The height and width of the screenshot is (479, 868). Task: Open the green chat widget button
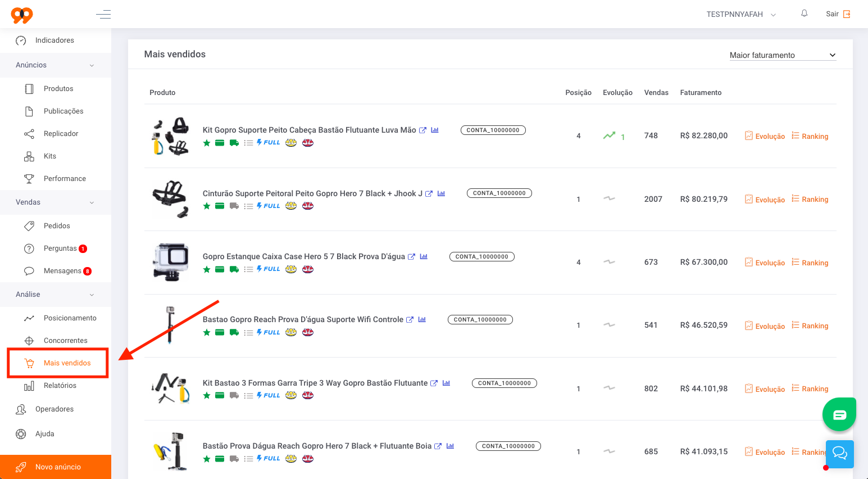(x=839, y=415)
